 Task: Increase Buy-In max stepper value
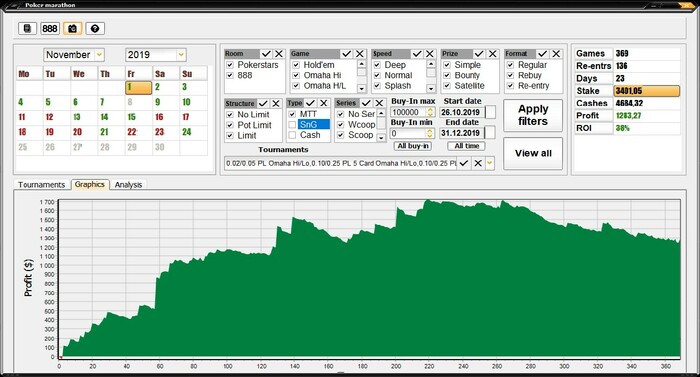point(430,109)
